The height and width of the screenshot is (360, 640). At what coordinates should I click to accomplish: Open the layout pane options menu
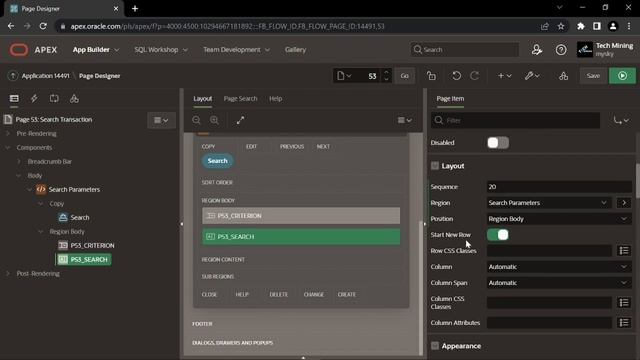(x=404, y=120)
